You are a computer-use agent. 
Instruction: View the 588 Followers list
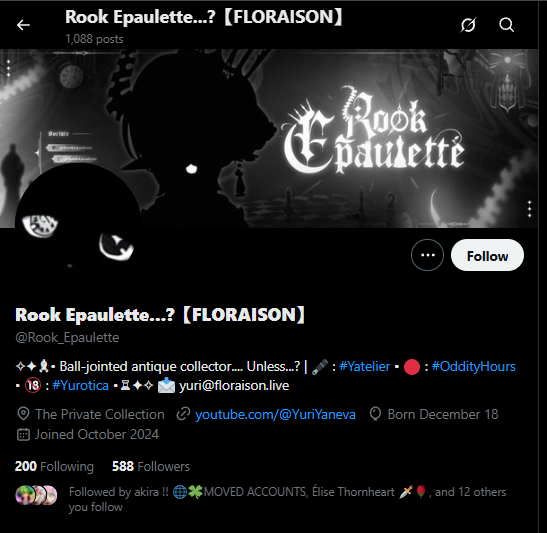pyautogui.click(x=151, y=466)
